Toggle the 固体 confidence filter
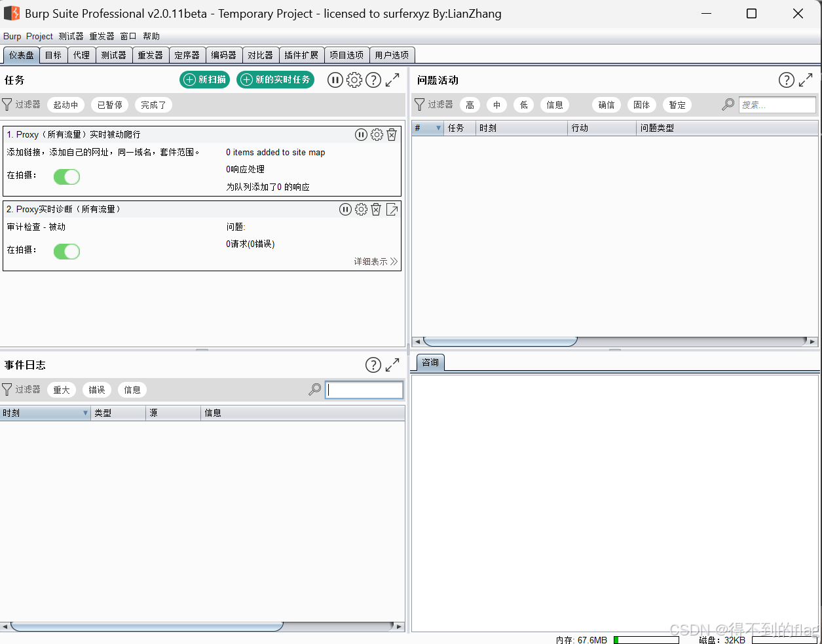 click(x=641, y=105)
